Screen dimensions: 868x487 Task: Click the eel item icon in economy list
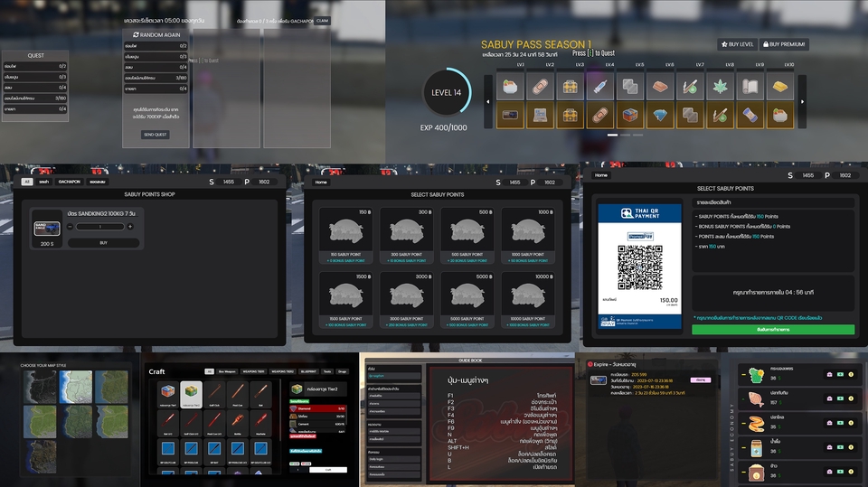point(756,424)
